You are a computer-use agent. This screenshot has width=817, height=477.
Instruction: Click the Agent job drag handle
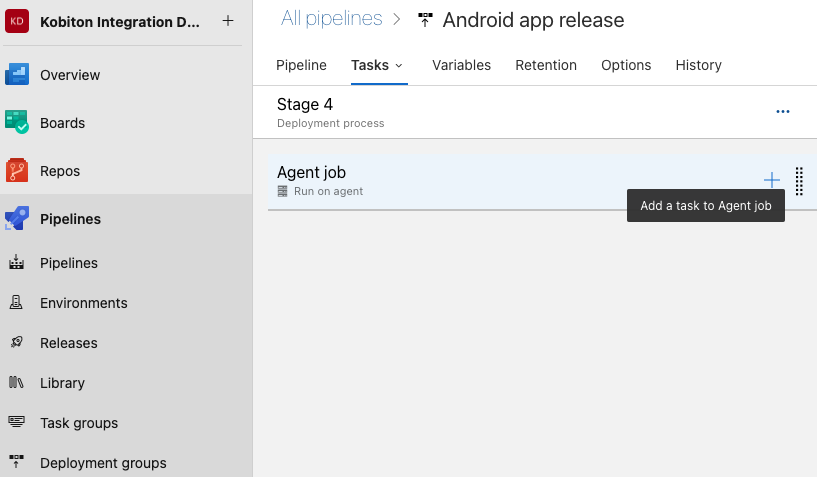[799, 181]
